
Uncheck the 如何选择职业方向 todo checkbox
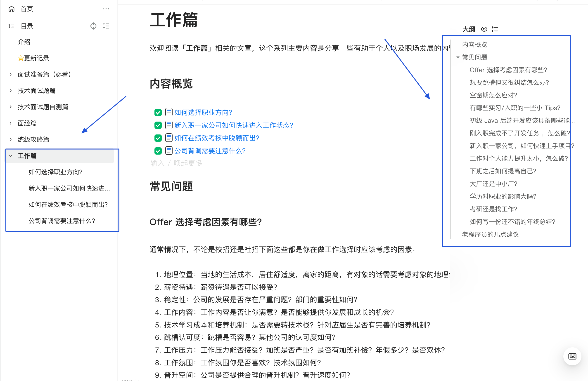158,112
